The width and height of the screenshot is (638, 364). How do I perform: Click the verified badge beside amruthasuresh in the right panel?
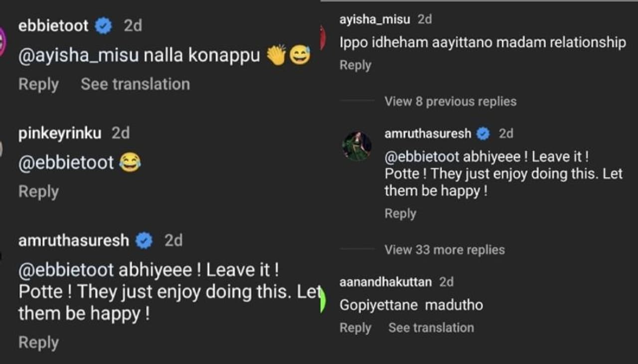point(483,133)
